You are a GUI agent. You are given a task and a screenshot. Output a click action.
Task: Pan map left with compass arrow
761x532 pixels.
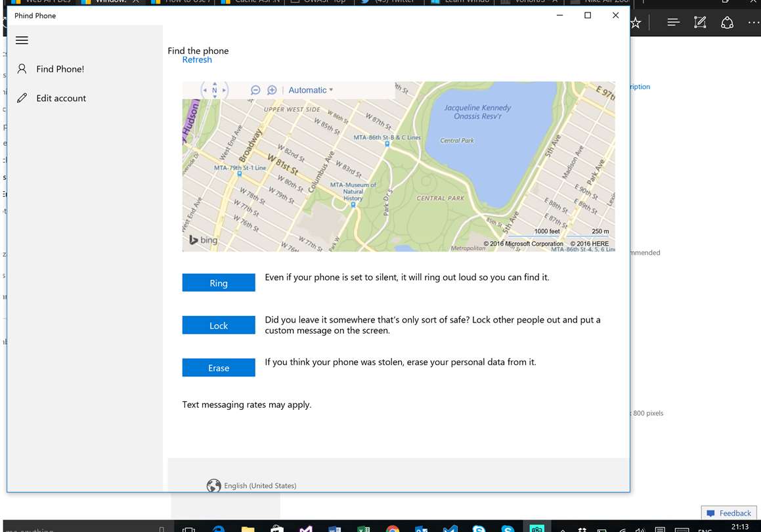(x=205, y=90)
